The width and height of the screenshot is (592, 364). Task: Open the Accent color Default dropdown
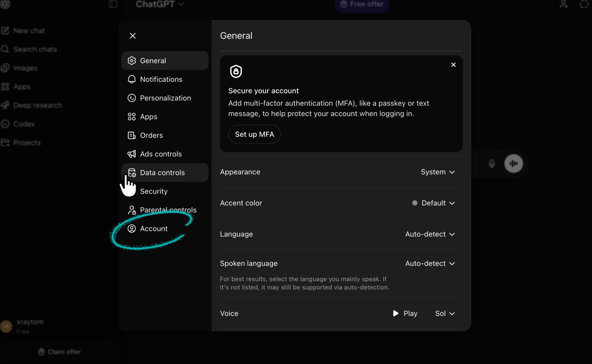point(434,203)
